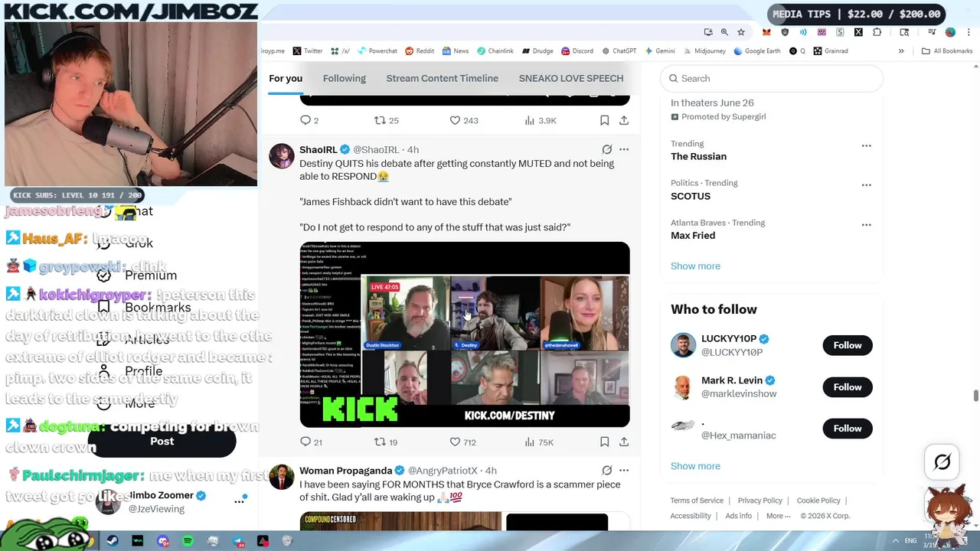
Task: Open Telegram from the taskbar
Action: pyautogui.click(x=239, y=541)
